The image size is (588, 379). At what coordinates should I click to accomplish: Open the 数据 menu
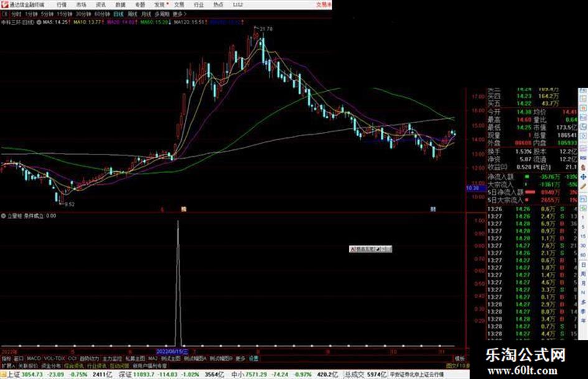point(120,4)
